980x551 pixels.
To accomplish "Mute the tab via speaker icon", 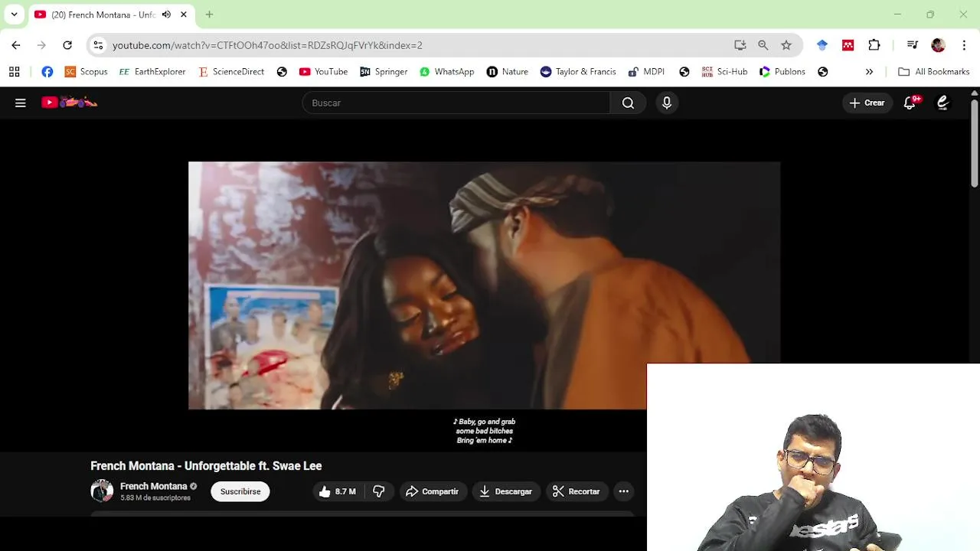I will click(166, 15).
